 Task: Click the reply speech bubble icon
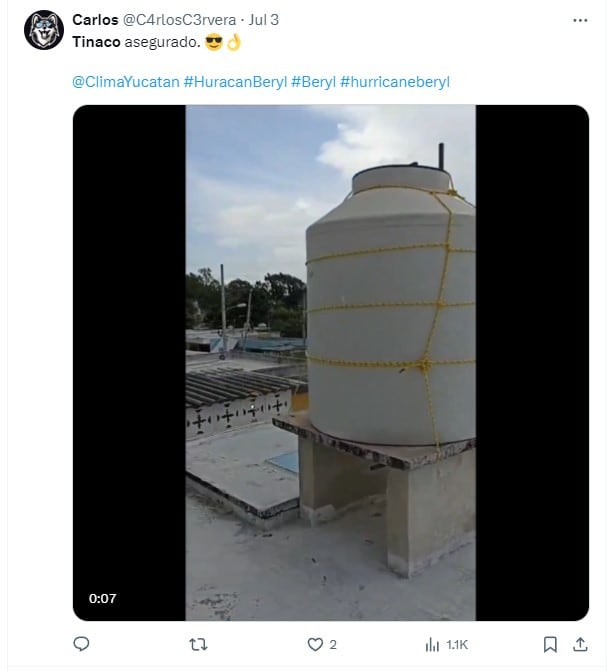(x=82, y=645)
